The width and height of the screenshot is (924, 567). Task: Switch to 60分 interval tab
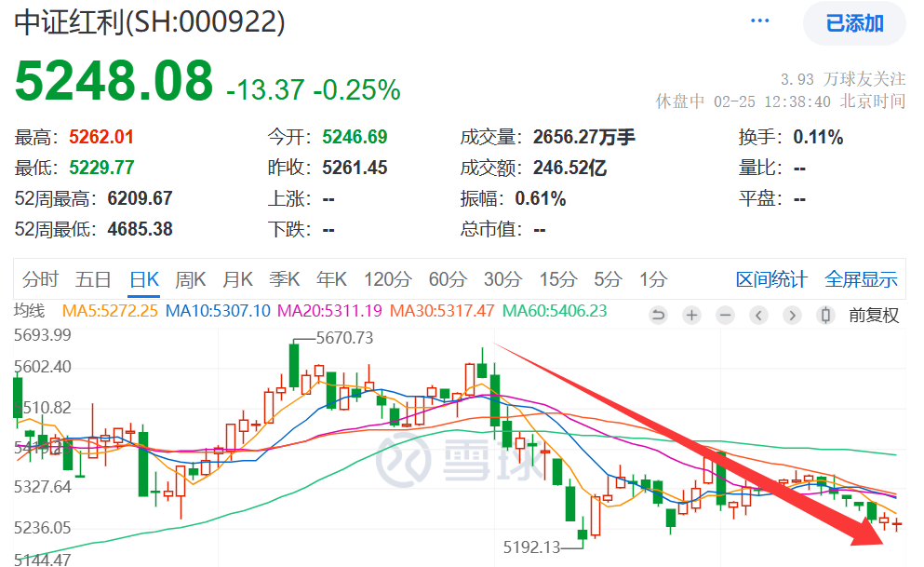(448, 278)
